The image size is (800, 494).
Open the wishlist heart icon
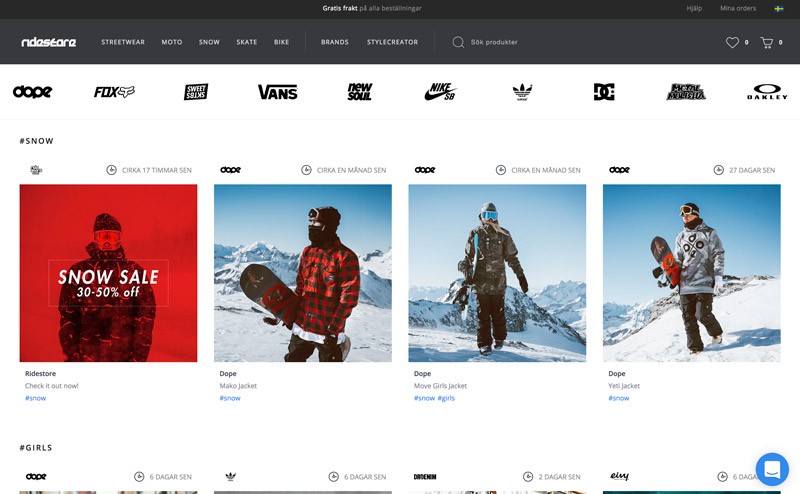[x=732, y=42]
